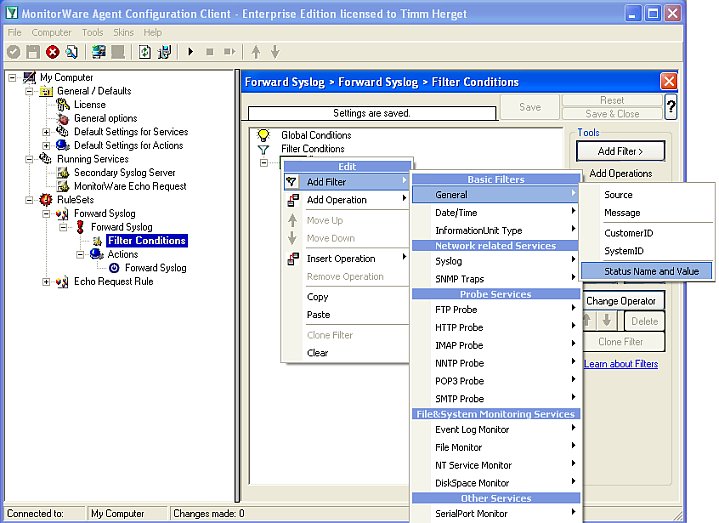Open the InformationUnit Type submenu
This screenshot has width=719, height=523.
496,231
